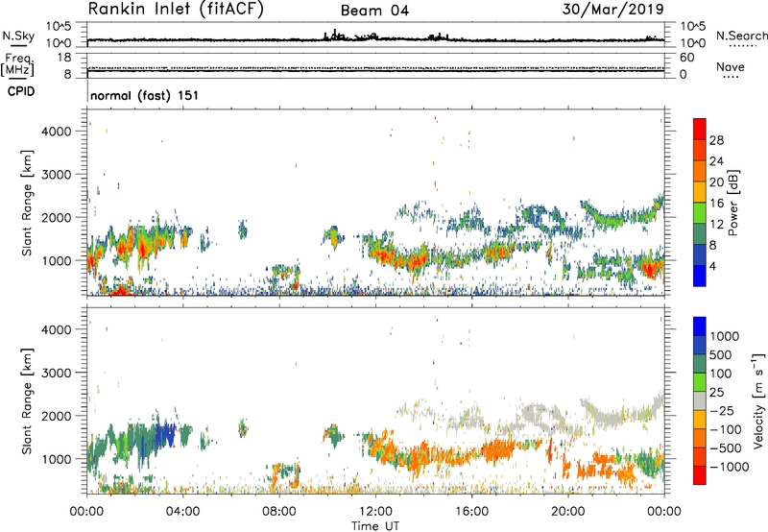This screenshot has width=768, height=532.
Task: Click the '20:00' time axis tick label
Action: (x=568, y=512)
